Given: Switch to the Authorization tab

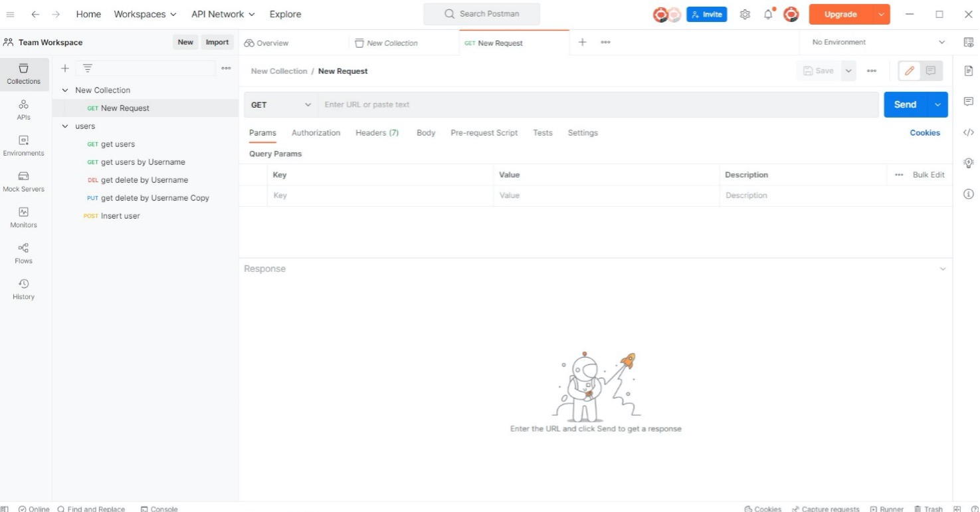Looking at the screenshot, I should (x=316, y=133).
